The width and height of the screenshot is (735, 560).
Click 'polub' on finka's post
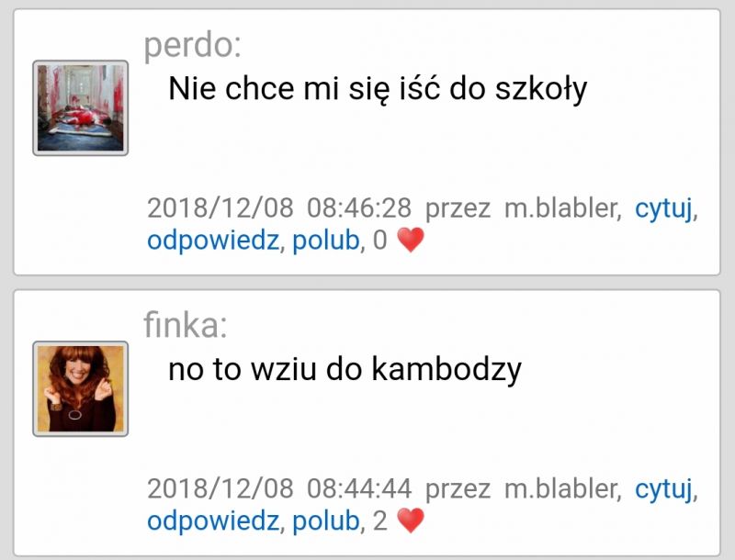click(x=326, y=521)
